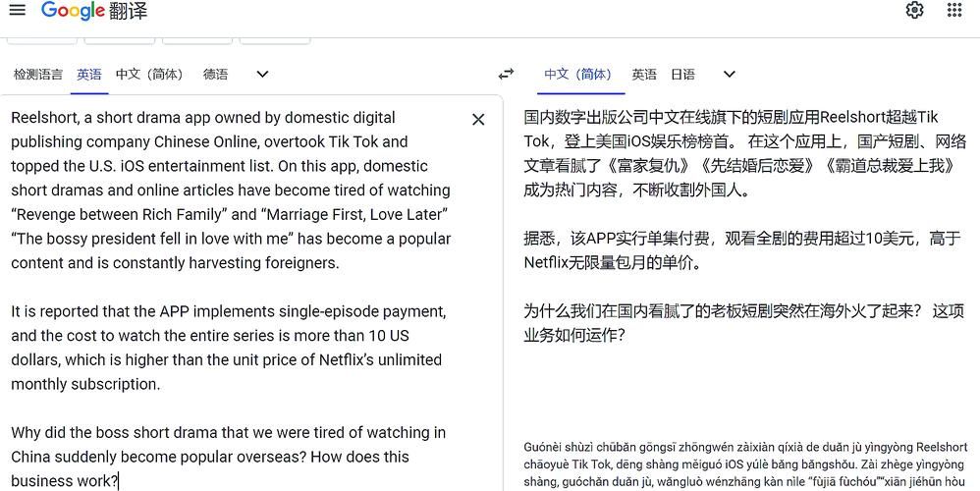Screen dimensions: 980x491
Task: Click source paragraph starting 'Why did the boss'
Action: [x=229, y=457]
